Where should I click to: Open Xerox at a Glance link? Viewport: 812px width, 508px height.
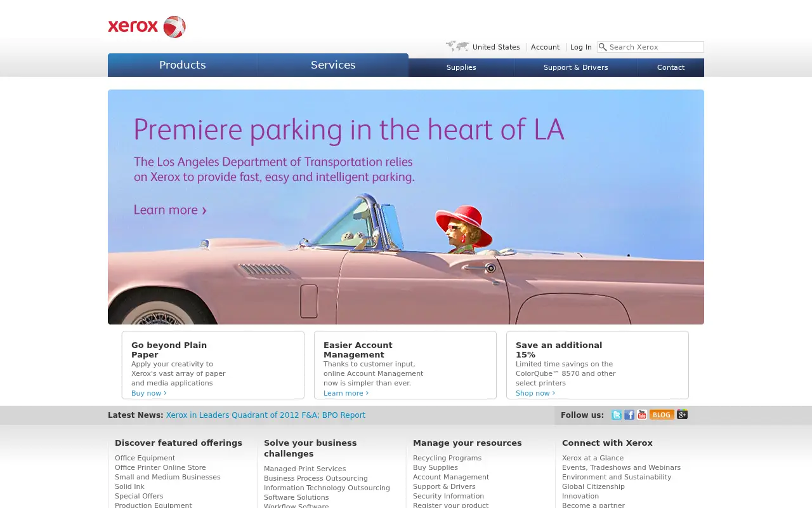point(593,458)
